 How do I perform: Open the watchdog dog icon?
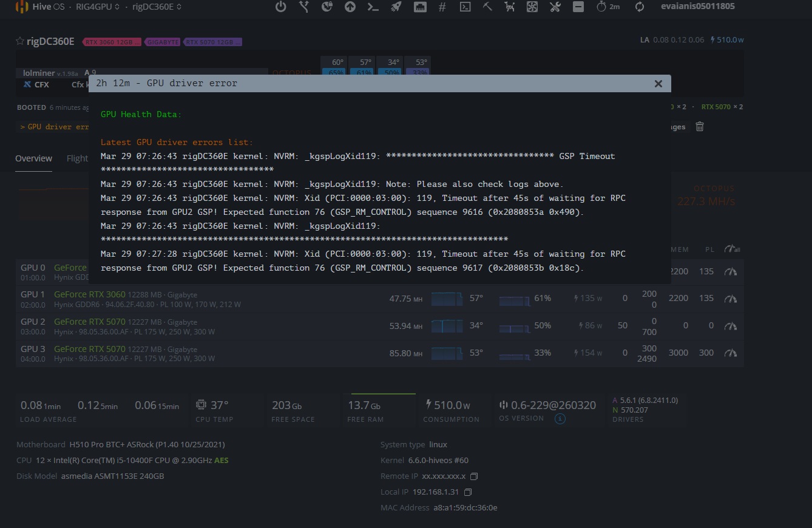510,7
